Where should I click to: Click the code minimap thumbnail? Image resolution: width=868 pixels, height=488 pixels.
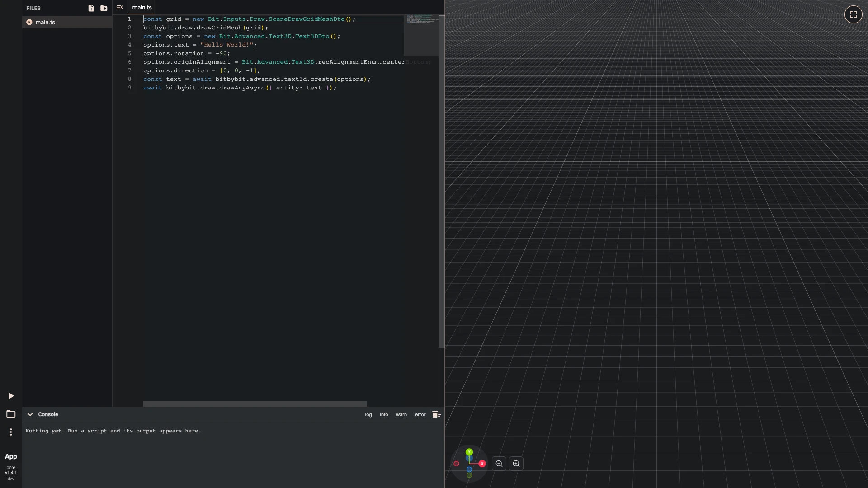[421, 35]
